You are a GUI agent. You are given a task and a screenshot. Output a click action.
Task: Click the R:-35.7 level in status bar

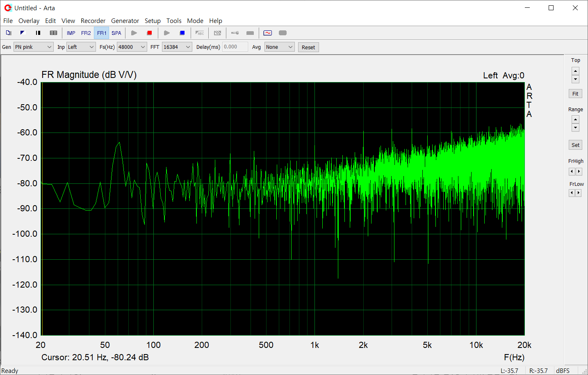538,370
